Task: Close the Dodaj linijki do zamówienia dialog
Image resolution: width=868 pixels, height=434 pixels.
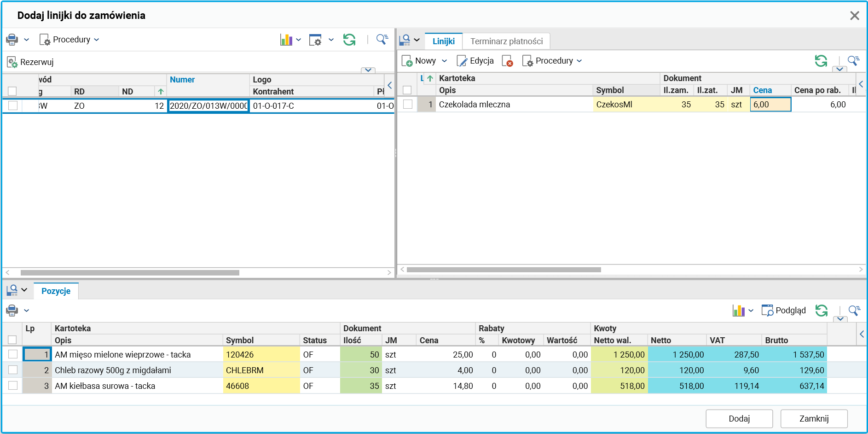Action: 855,16
